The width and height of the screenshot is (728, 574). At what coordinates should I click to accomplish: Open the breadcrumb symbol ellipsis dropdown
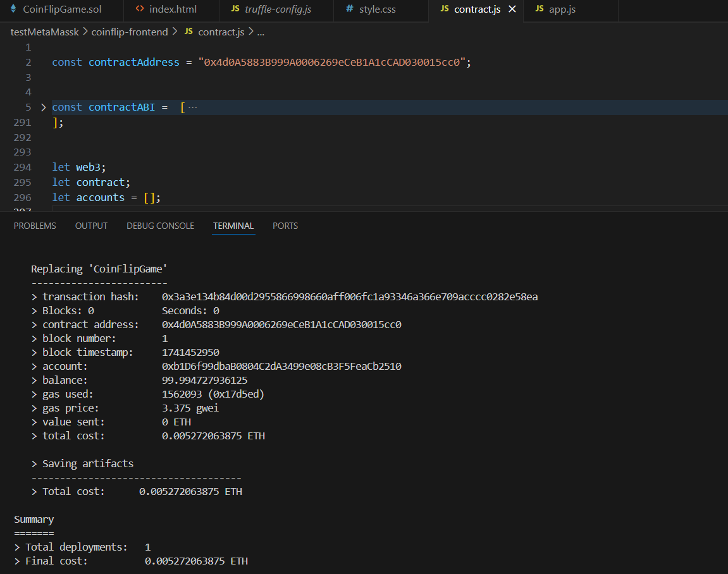tap(261, 32)
